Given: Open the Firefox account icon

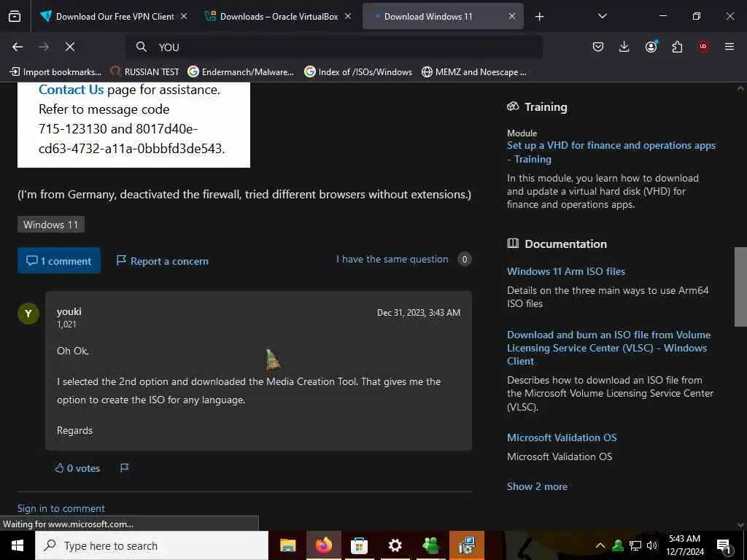Looking at the screenshot, I should point(651,47).
